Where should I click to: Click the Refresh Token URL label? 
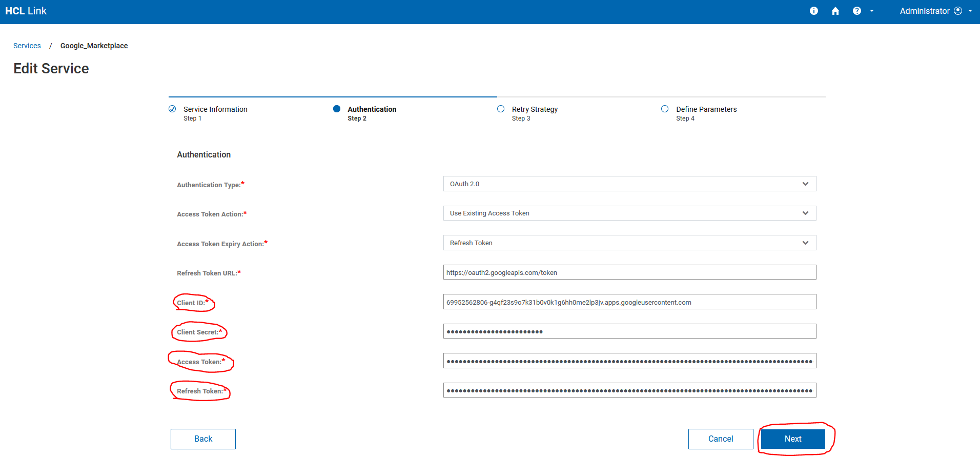[x=209, y=273]
